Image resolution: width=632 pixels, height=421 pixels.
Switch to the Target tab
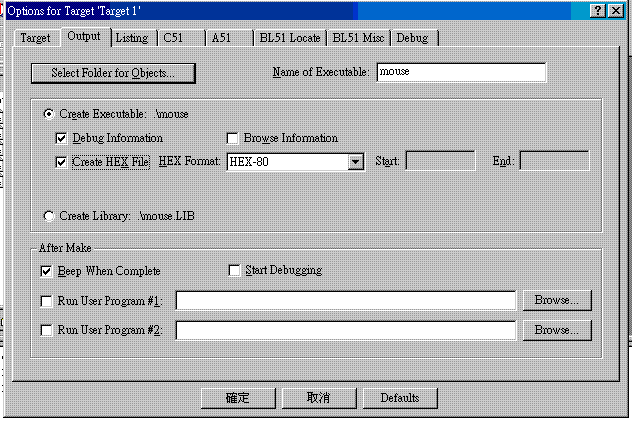[35, 38]
